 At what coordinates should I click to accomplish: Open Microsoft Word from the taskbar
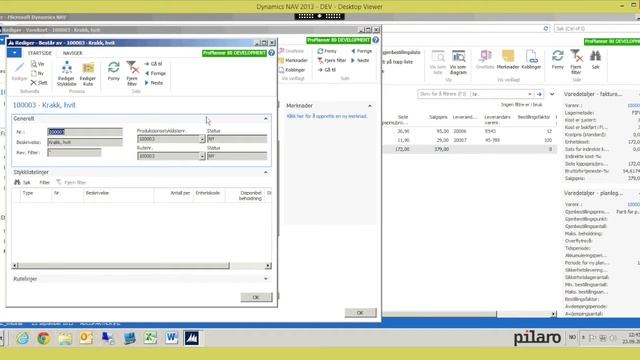tap(171, 338)
